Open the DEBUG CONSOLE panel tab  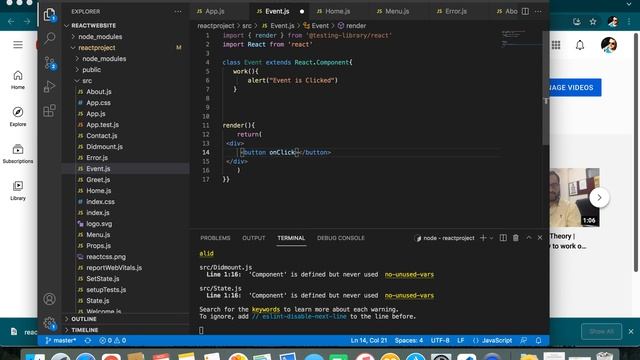click(341, 238)
